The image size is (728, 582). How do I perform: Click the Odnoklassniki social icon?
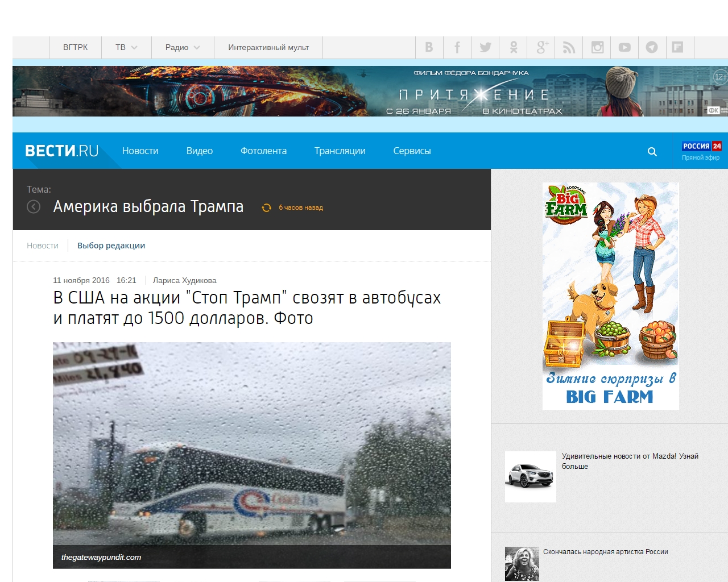[513, 48]
